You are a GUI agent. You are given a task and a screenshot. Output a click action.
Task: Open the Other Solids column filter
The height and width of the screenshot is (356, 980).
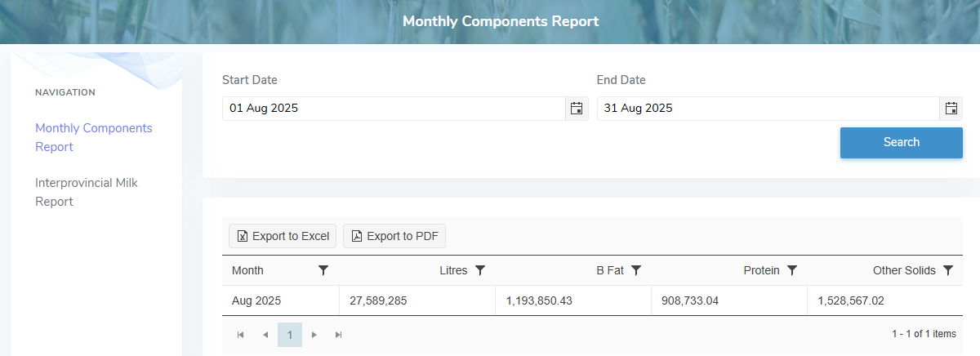pos(948,270)
